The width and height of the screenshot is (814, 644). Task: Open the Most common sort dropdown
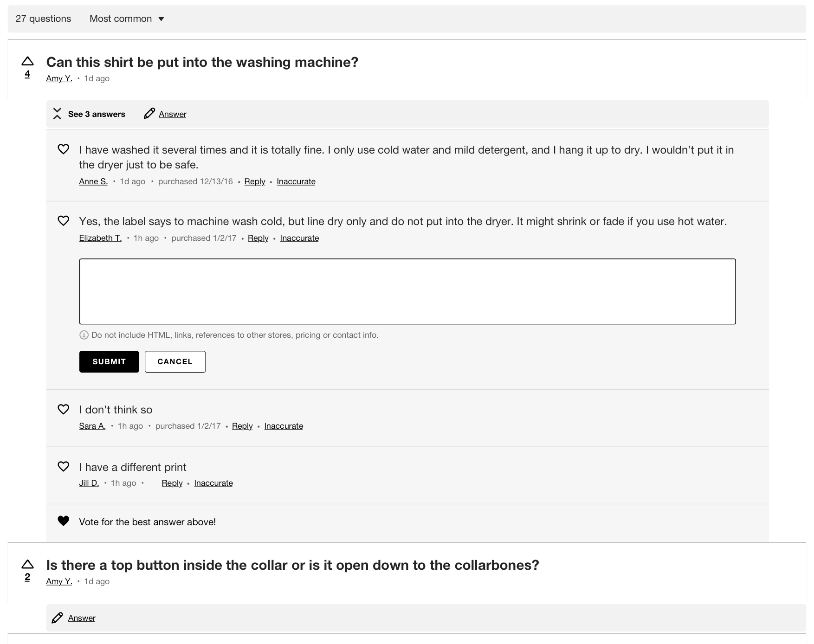tap(127, 19)
